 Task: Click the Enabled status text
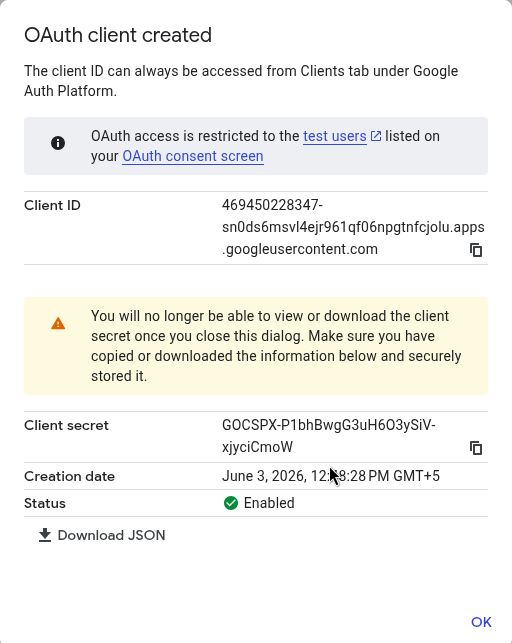(x=269, y=503)
